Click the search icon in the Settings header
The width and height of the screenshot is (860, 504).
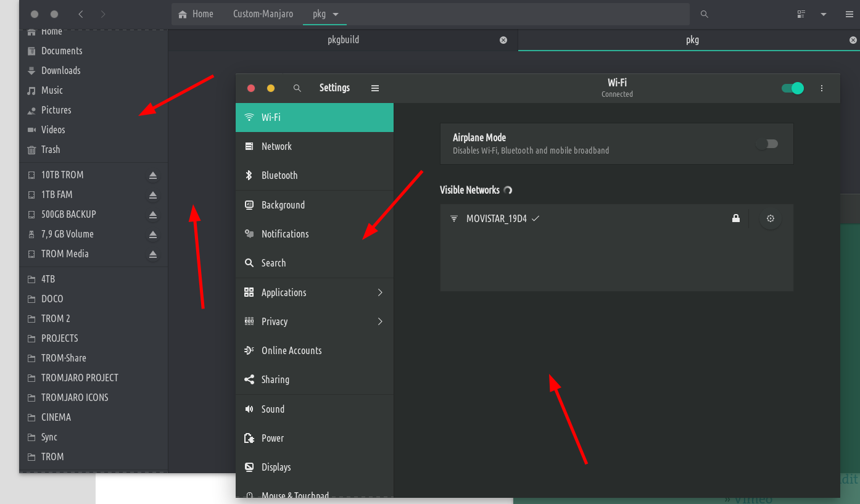(297, 88)
